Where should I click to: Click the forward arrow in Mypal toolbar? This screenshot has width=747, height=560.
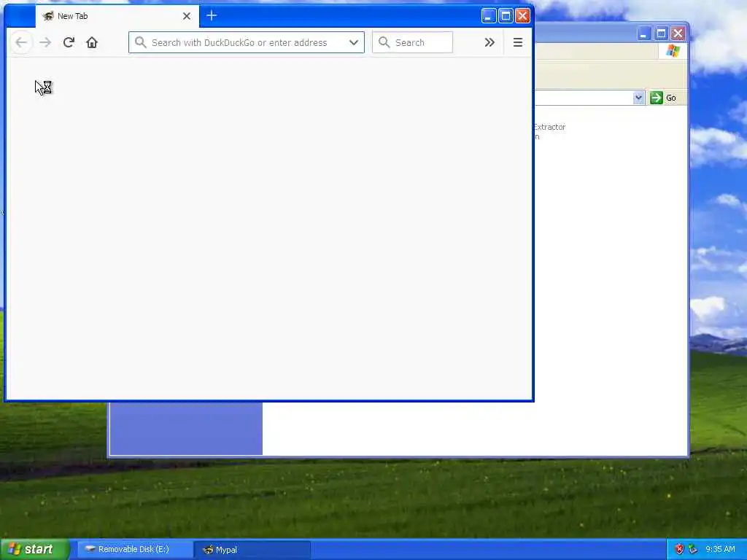tap(45, 42)
